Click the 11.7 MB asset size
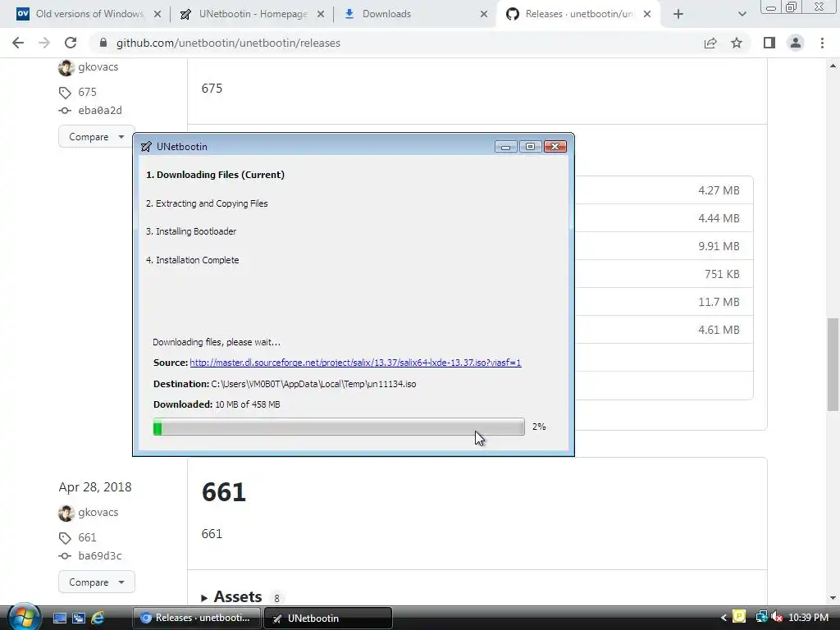The width and height of the screenshot is (840, 630). [719, 302]
